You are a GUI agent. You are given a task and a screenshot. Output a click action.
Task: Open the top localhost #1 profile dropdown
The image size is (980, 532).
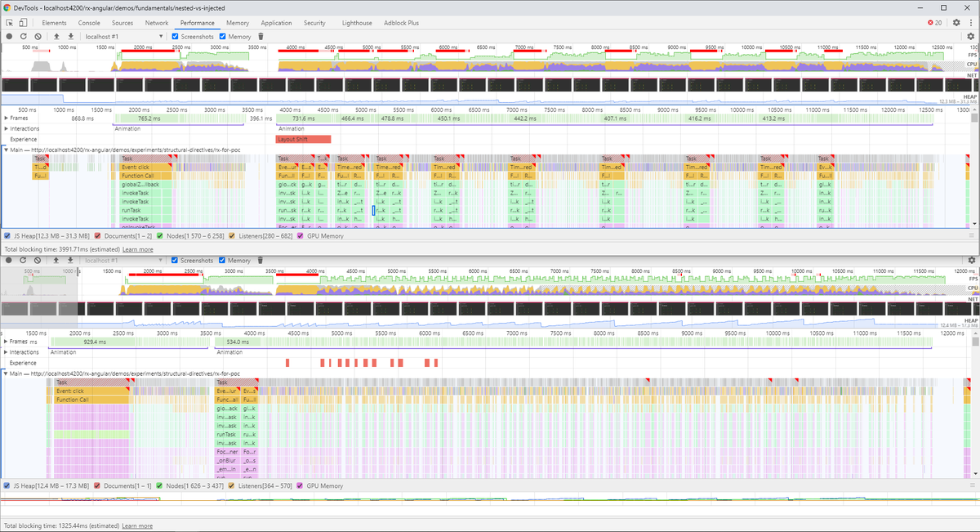tap(124, 36)
